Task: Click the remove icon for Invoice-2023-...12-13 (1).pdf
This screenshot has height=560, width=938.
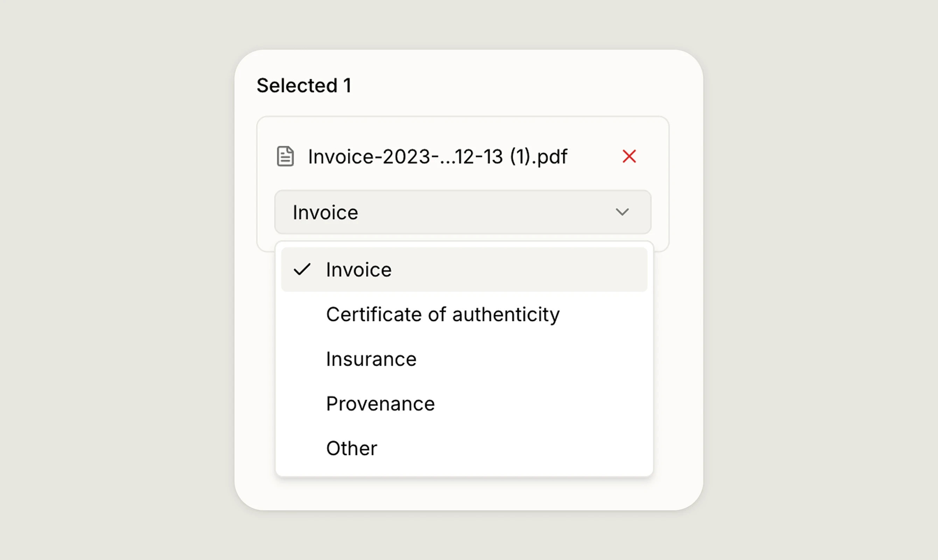Action: (x=629, y=156)
